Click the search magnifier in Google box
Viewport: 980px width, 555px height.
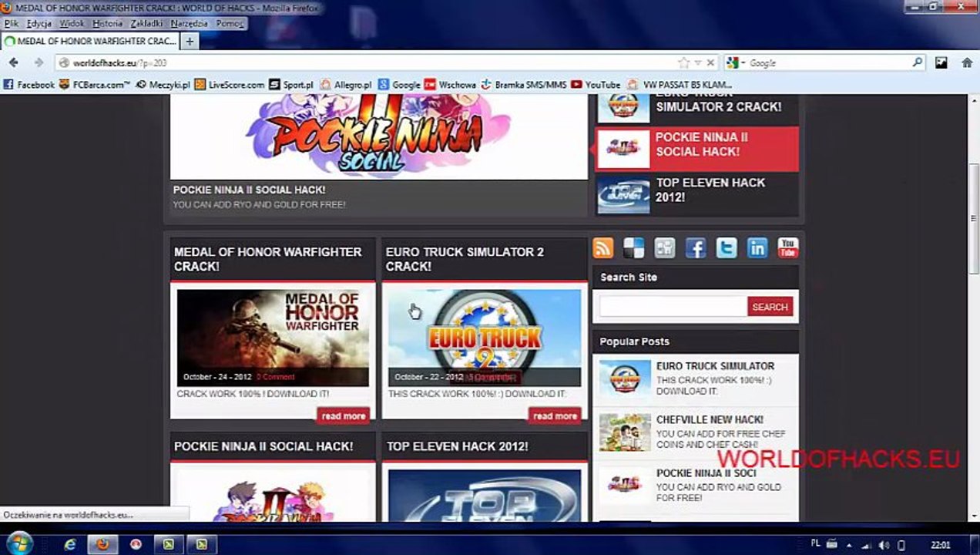[917, 63]
